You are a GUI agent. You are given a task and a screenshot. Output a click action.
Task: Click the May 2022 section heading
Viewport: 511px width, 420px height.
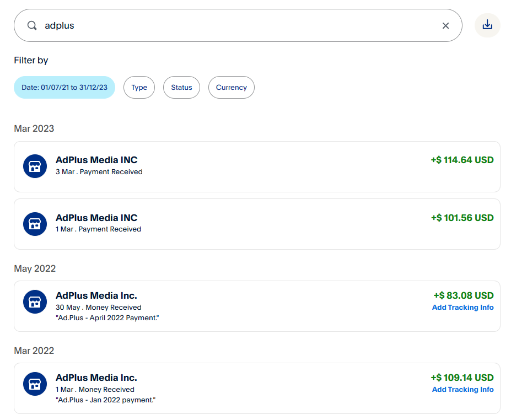35,268
